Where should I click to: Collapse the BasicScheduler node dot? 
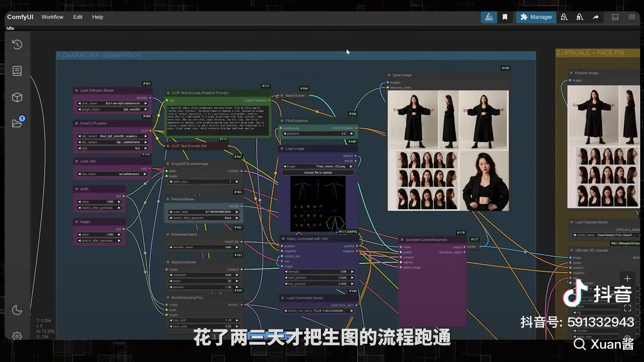click(168, 262)
